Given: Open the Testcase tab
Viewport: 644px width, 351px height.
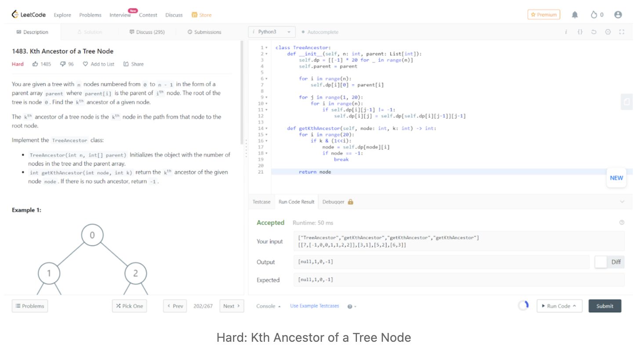Looking at the screenshot, I should coord(261,202).
